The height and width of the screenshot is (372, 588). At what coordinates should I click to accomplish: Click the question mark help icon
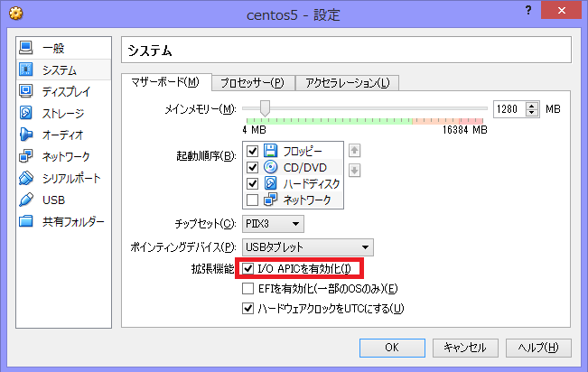[528, 10]
